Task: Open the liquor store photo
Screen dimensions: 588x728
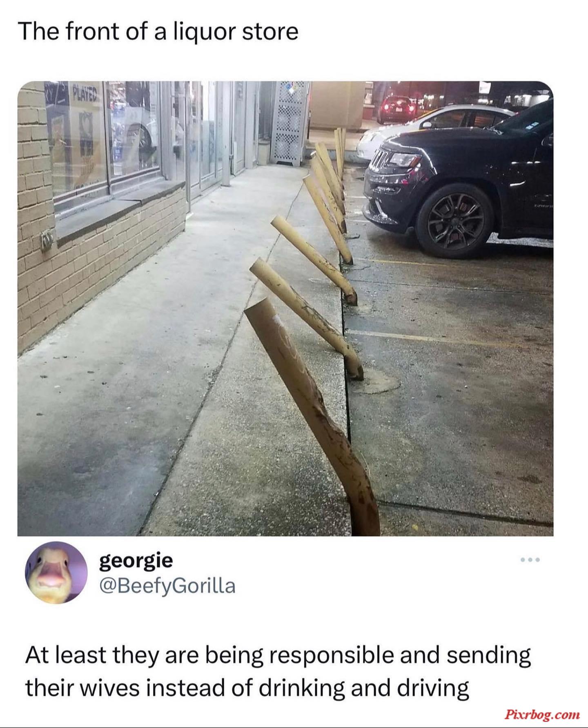Action: tap(285, 309)
